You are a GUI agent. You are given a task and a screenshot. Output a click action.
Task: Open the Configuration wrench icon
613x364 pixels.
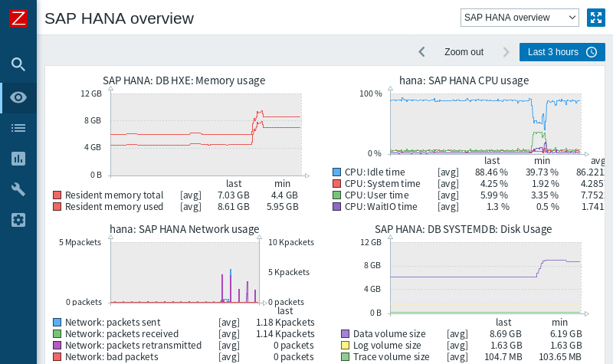(18, 189)
